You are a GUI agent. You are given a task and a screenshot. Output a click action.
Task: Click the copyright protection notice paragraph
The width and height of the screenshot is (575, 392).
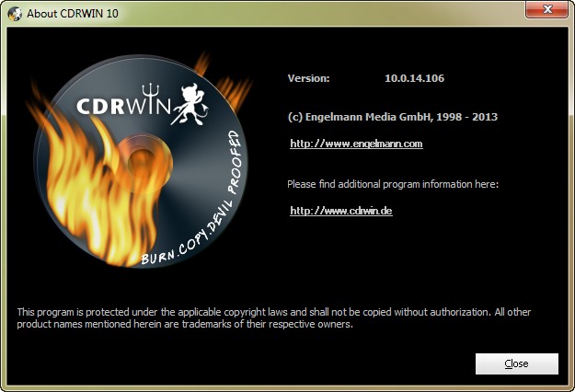coord(273,318)
